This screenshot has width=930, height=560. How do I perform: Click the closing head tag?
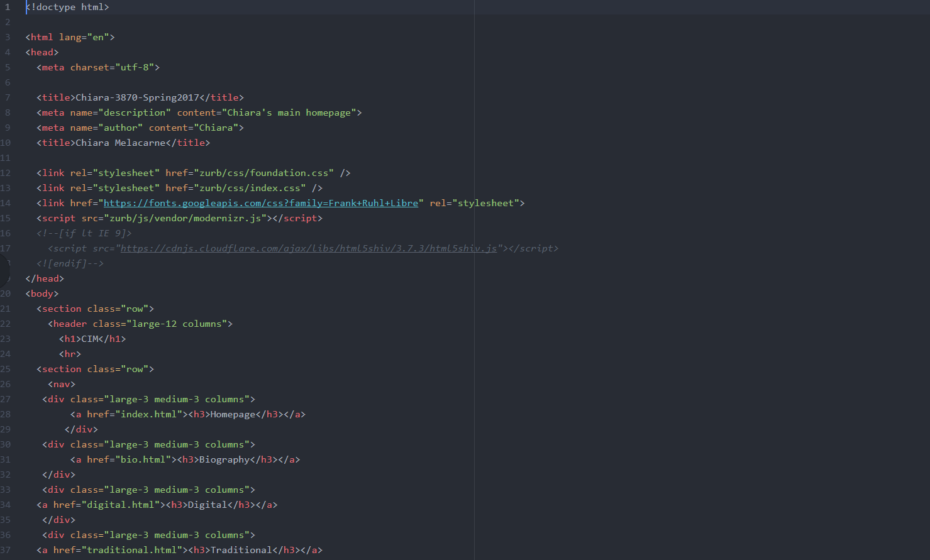tap(44, 278)
